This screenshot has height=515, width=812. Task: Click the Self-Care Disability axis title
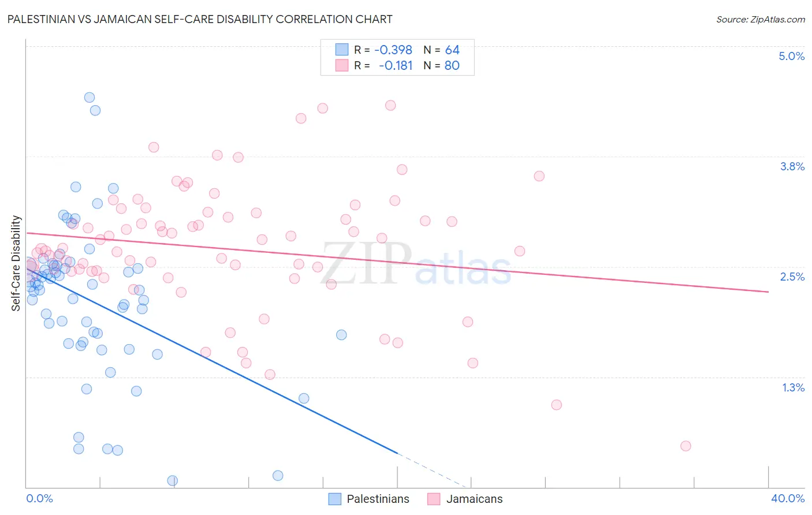16,263
